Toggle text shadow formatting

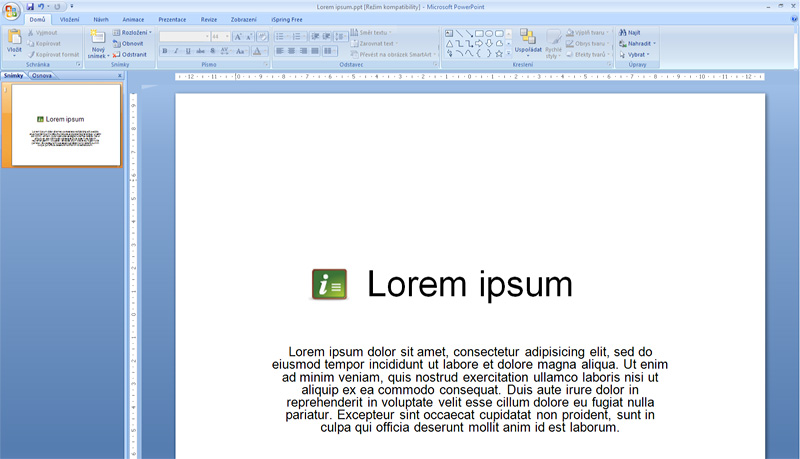(213, 51)
